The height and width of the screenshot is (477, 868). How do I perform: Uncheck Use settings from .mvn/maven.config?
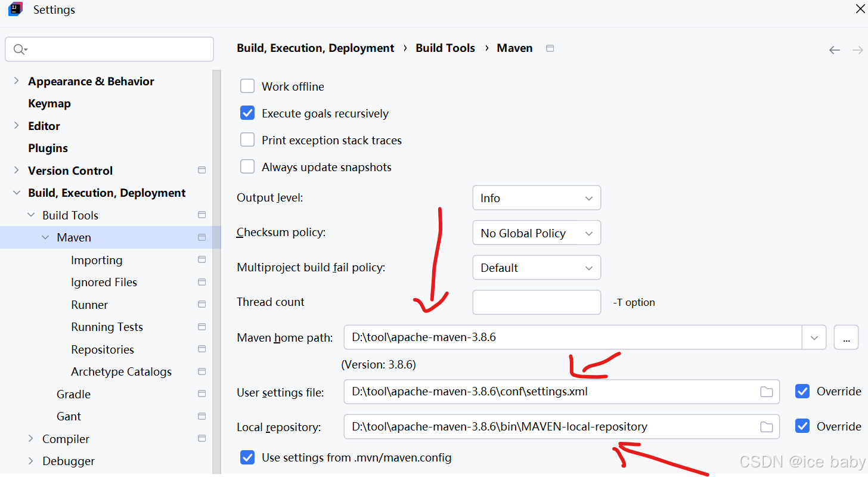point(247,458)
